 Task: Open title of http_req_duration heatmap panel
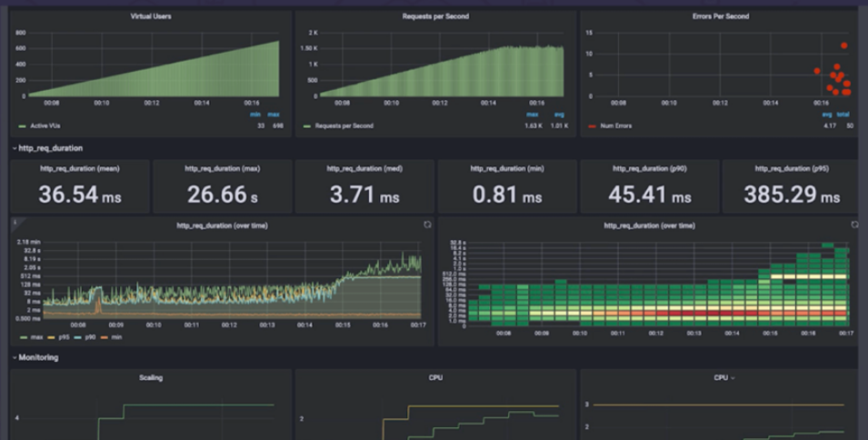point(649,225)
